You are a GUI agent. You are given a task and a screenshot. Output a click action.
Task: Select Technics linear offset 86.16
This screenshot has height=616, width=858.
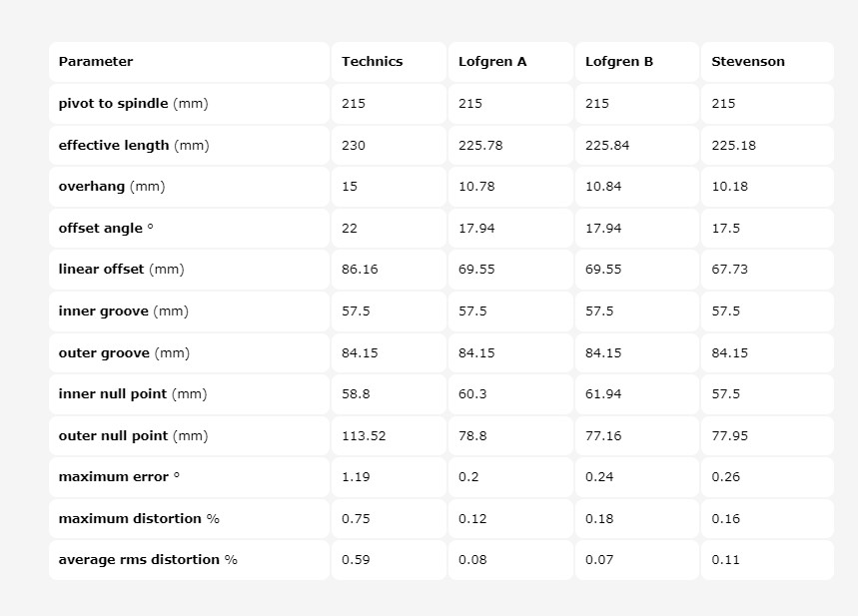pyautogui.click(x=360, y=270)
